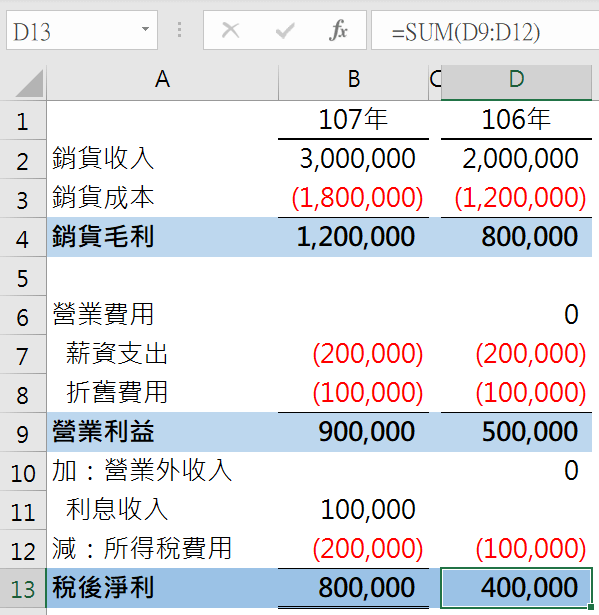Select column A header
599x615 pixels.
[x=162, y=82]
